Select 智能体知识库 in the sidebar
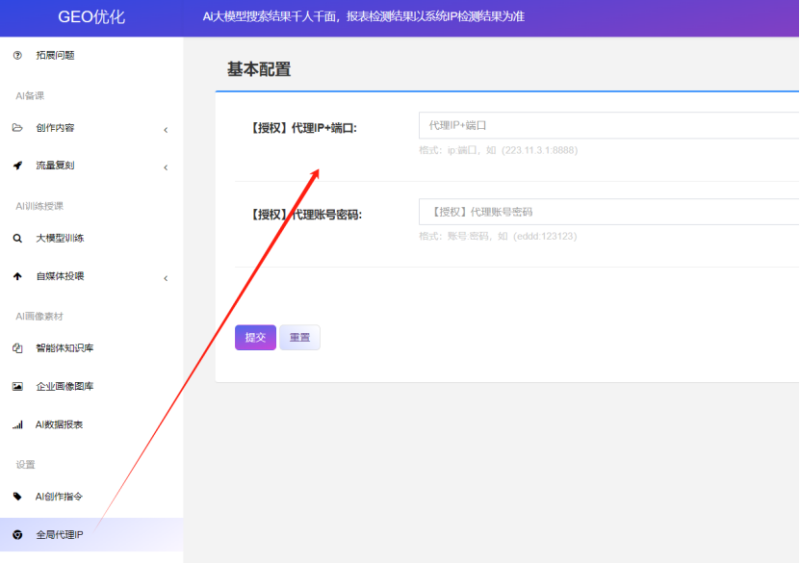The width and height of the screenshot is (800, 563). 92,348
